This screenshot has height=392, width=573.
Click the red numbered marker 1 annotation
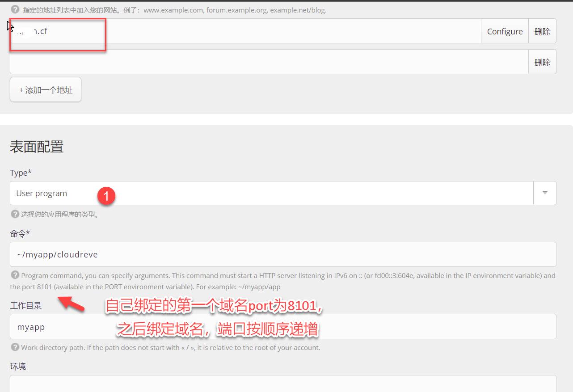point(106,196)
